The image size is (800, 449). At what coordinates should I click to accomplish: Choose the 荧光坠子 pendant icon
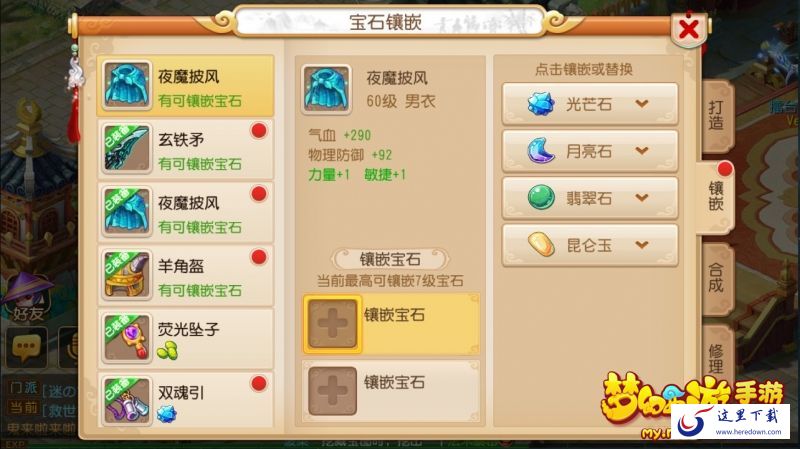tap(127, 338)
